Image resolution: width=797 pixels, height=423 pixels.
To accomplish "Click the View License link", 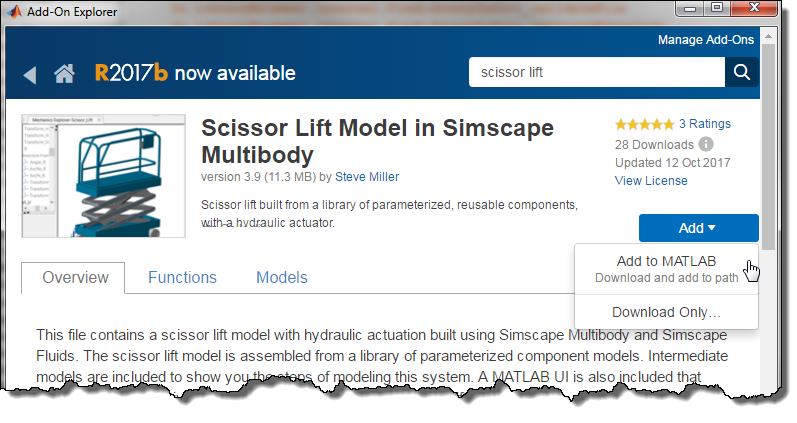I will click(651, 181).
